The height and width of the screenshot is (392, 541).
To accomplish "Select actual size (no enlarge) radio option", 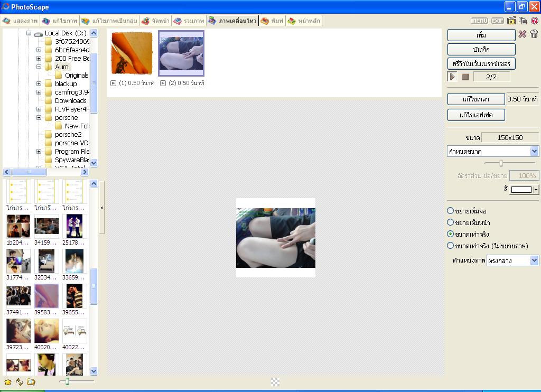I will tap(450, 246).
